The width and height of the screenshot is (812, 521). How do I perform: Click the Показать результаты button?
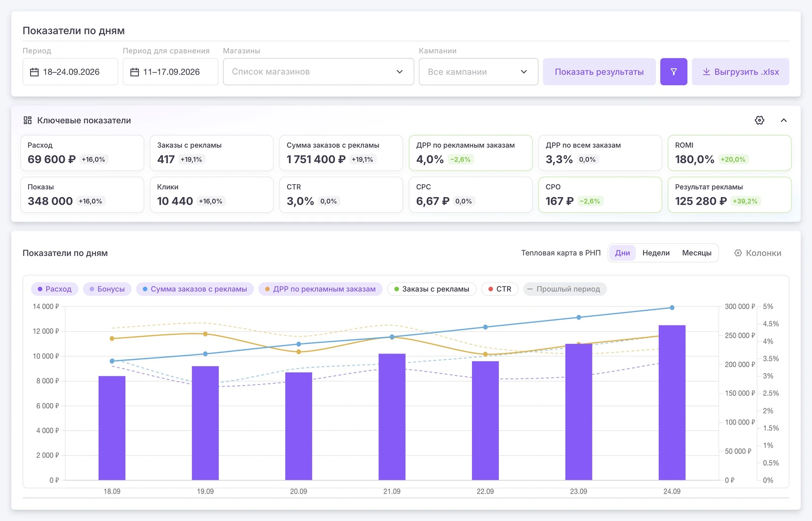(599, 72)
